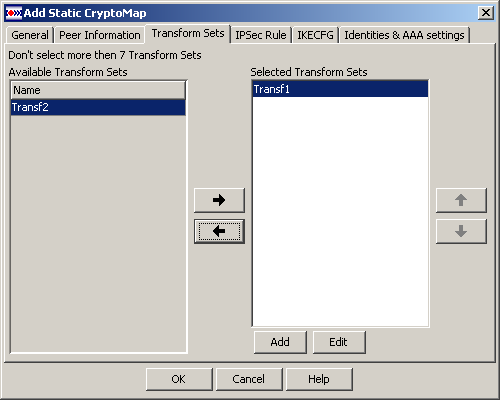The image size is (500, 400).
Task: Move selected transform set up in order
Action: click(461, 200)
